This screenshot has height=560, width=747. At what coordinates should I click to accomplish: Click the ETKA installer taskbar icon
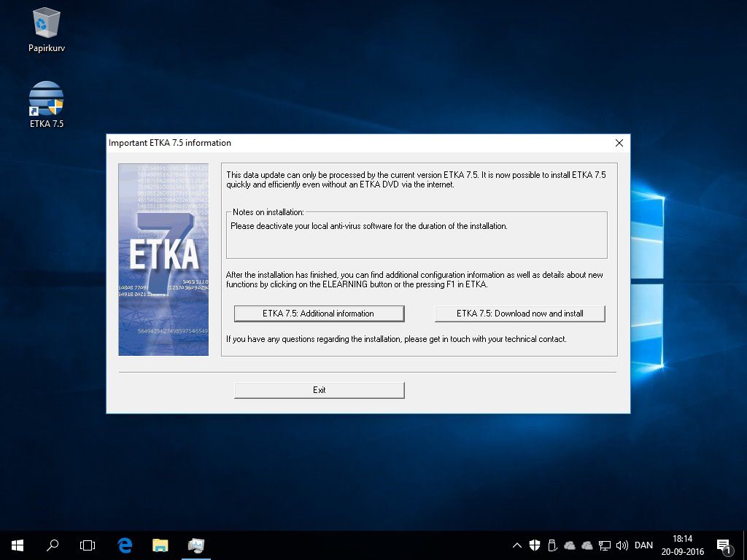pyautogui.click(x=196, y=545)
